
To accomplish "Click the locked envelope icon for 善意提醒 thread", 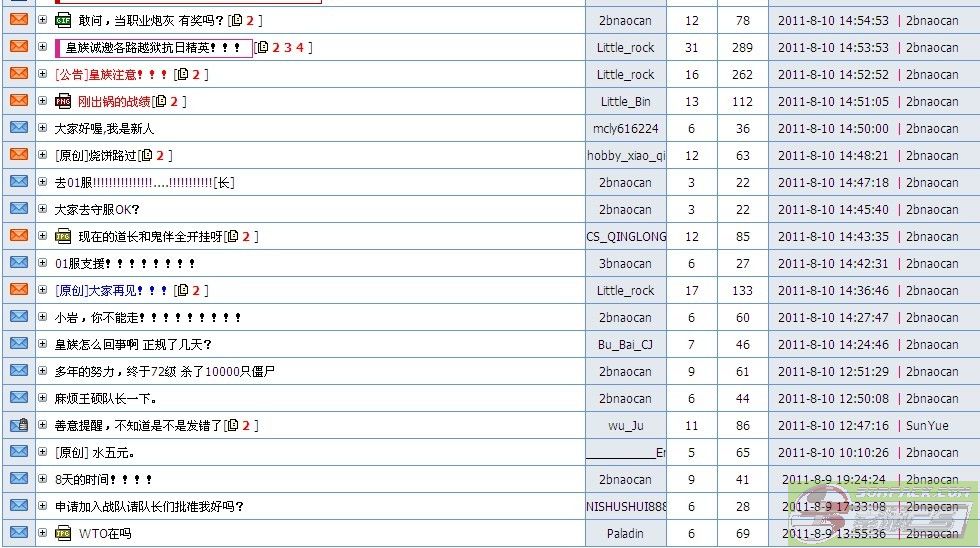I will [x=19, y=425].
